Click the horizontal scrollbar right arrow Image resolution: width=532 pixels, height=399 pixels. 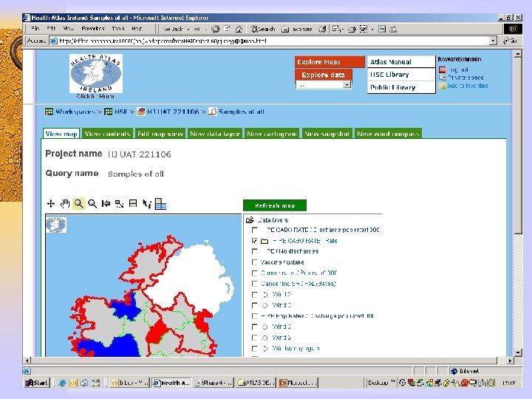[510, 361]
